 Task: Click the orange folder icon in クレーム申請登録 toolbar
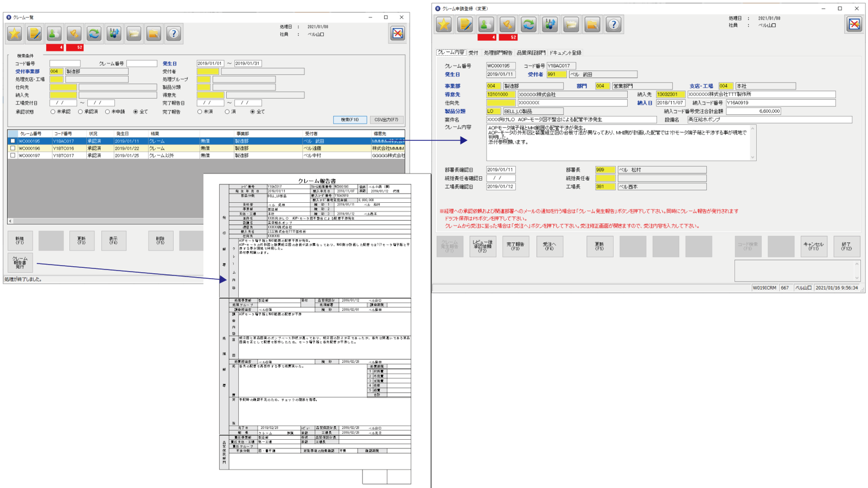[592, 24]
